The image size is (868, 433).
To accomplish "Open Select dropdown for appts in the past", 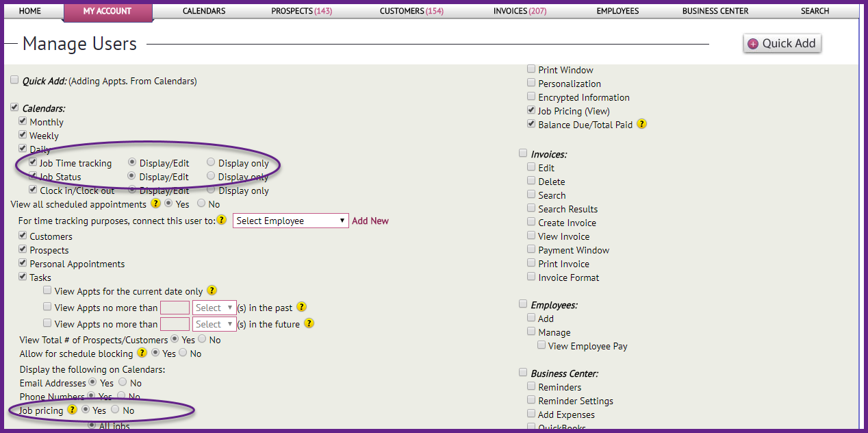I will [x=214, y=308].
